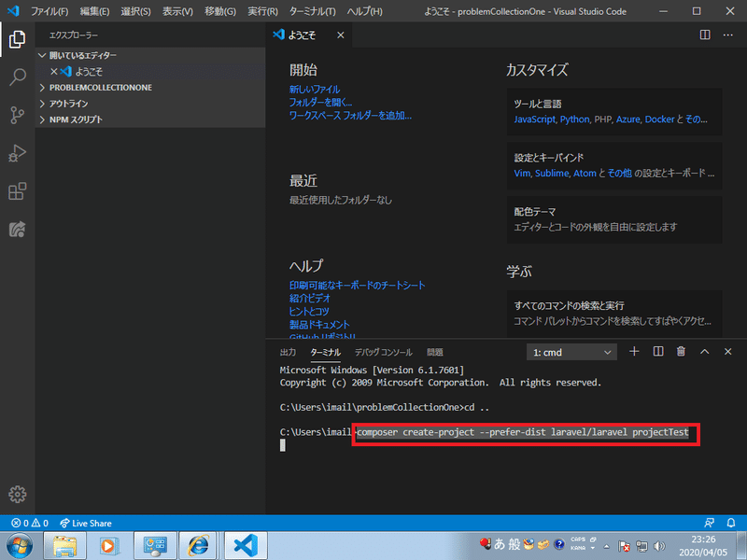Open the Source Control view icon

coord(17,115)
